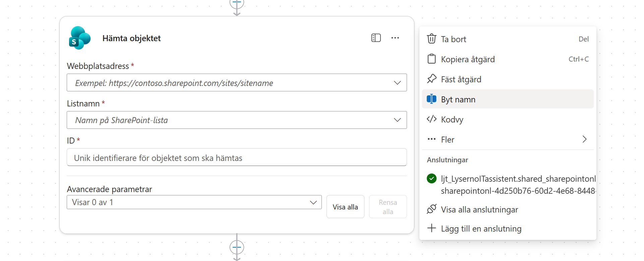
Task: Open the Fler menu entry
Action: pos(508,139)
